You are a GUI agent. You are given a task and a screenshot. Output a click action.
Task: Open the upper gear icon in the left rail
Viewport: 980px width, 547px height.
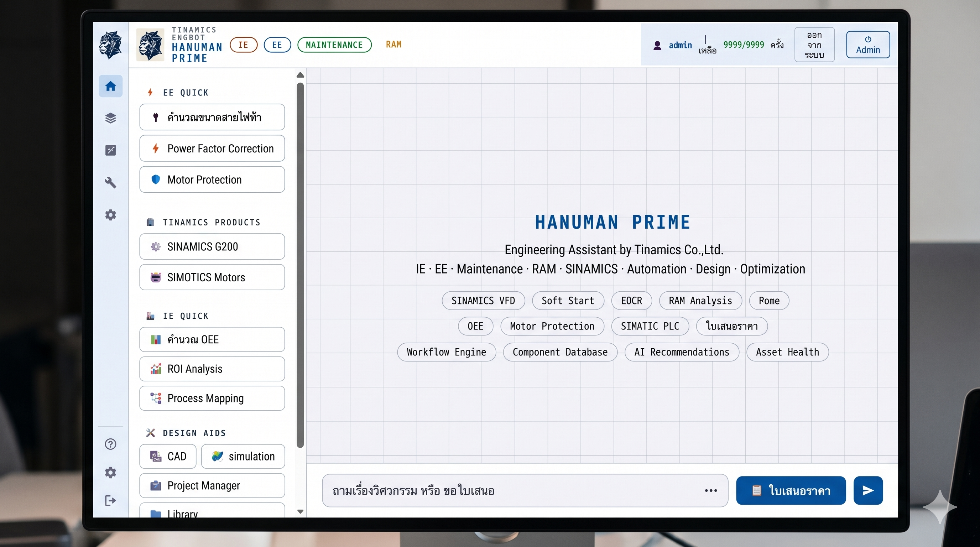(110, 215)
